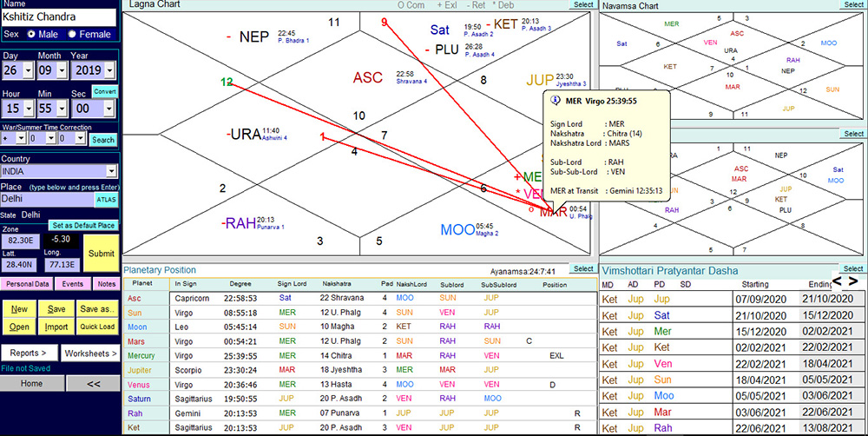Select the Male radio button
This screenshot has width=868, height=436.
point(32,34)
